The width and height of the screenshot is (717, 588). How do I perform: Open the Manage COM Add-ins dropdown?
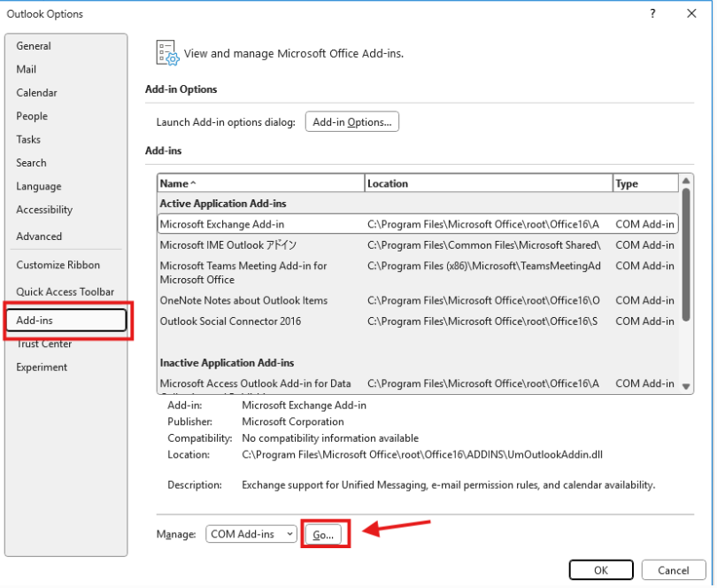pos(251,534)
